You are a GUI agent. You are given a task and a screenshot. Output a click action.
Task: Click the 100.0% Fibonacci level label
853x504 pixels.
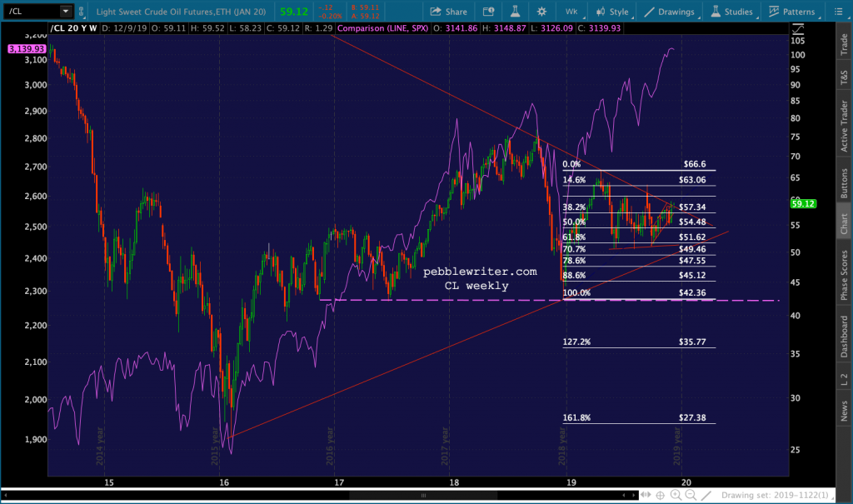[x=576, y=293]
